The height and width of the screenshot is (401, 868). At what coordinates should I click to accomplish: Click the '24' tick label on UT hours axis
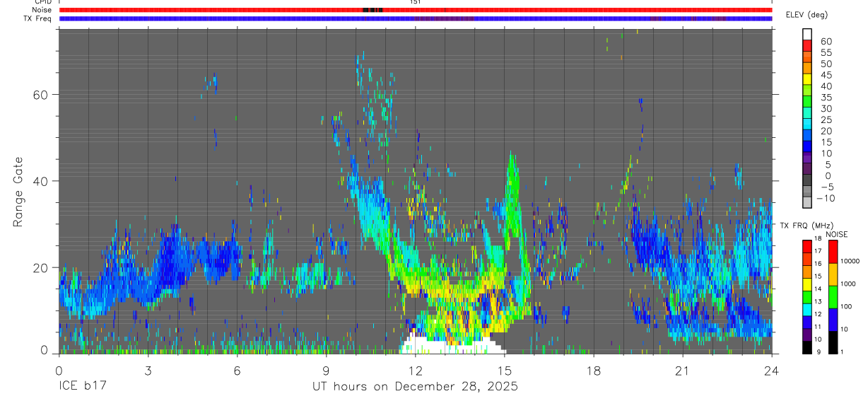(771, 370)
